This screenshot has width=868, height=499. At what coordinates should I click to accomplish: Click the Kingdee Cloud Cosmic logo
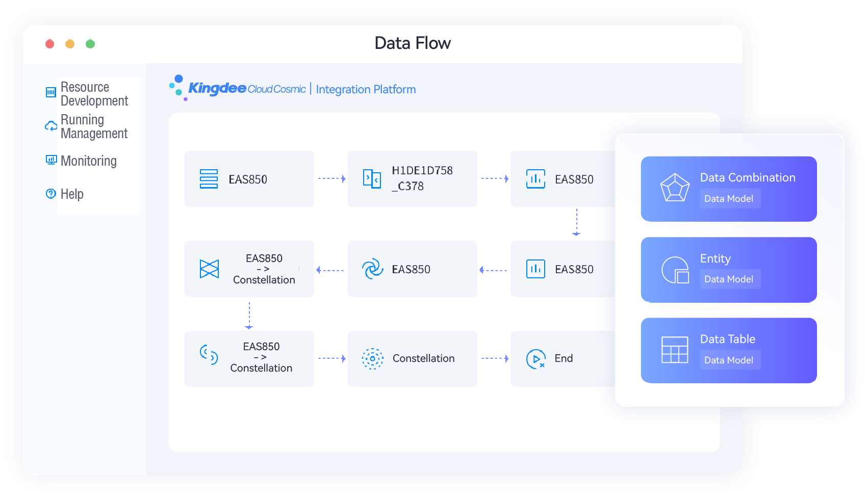(x=238, y=89)
